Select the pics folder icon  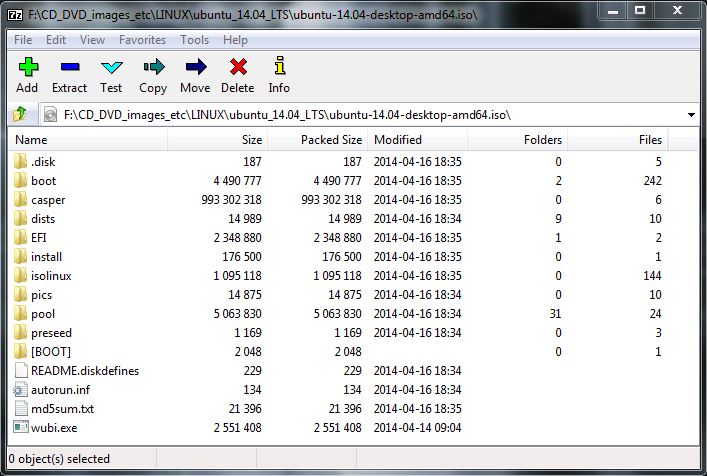(x=20, y=294)
